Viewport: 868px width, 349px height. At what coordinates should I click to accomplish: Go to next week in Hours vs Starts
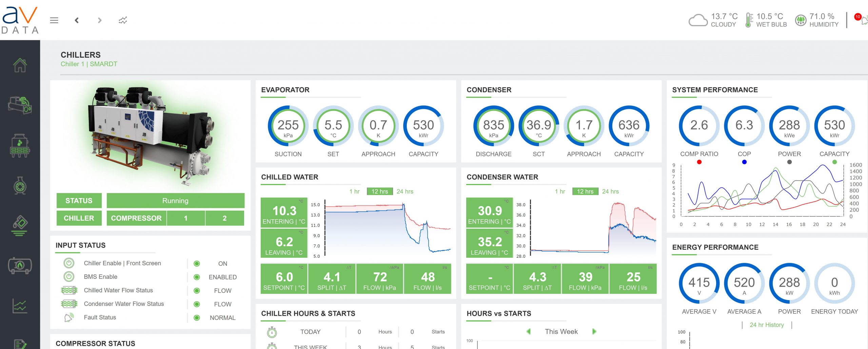594,331
